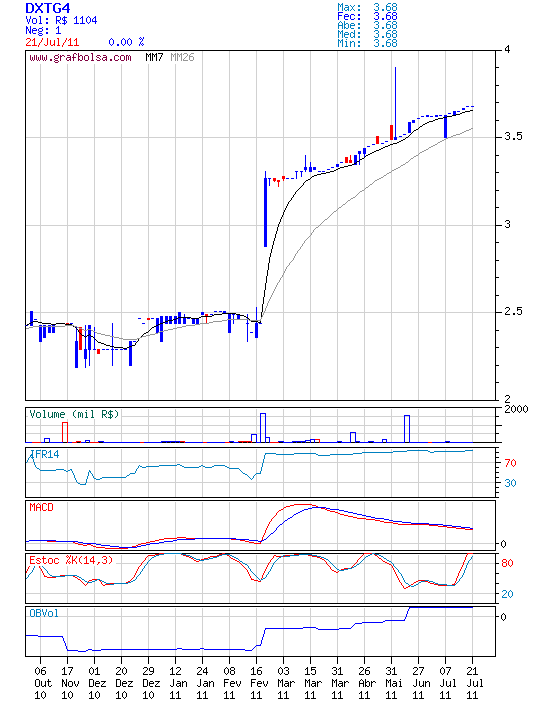Click the '08 Fev 11' date label
545x720 pixels.
pos(232,683)
